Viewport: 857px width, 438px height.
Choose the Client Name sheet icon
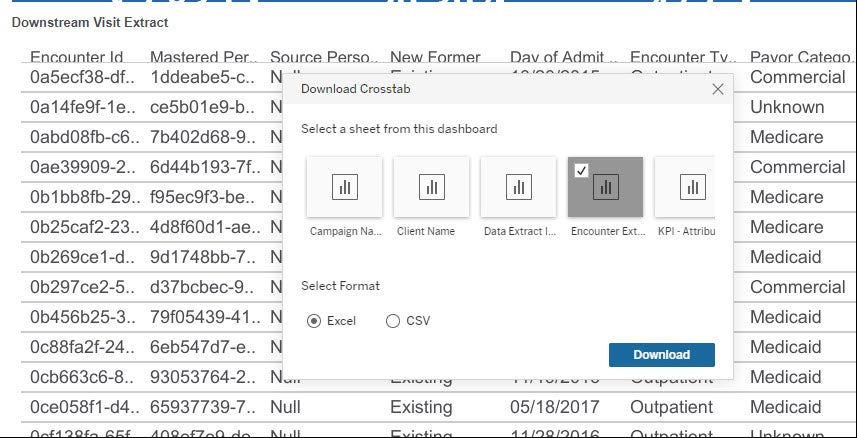tap(431, 187)
